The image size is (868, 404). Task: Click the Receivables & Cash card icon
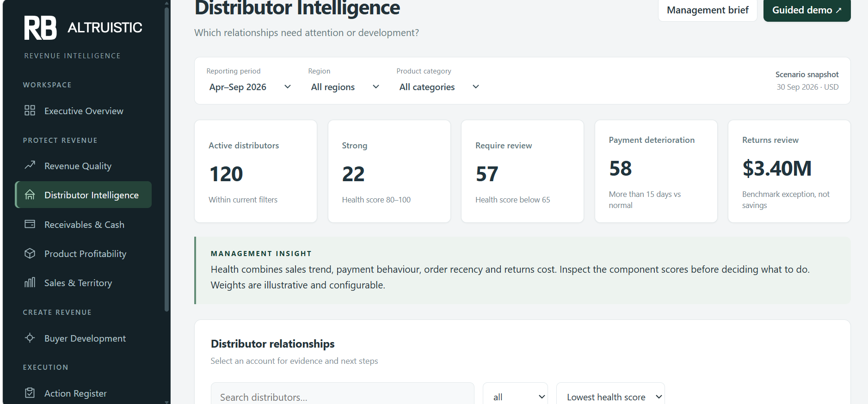coord(30,224)
